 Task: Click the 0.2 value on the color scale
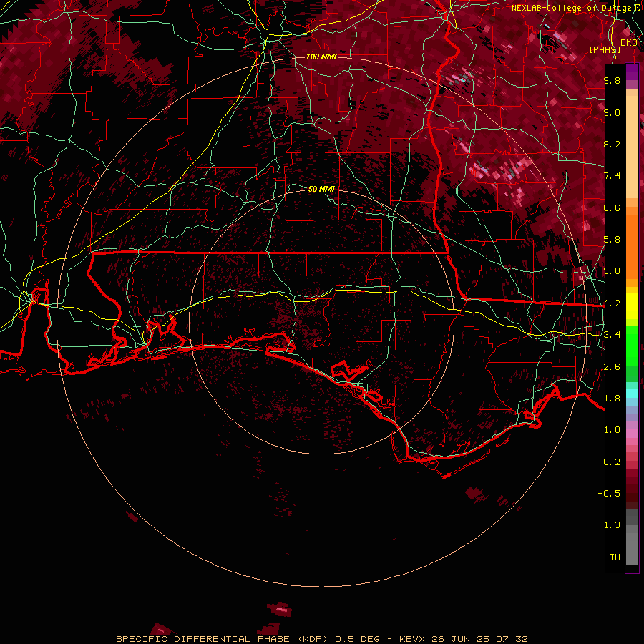tap(612, 462)
